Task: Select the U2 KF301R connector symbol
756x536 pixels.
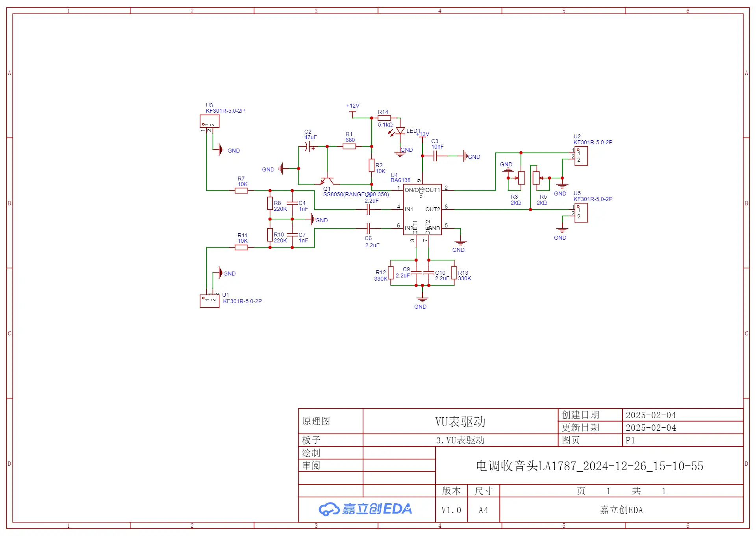Action: pos(581,156)
